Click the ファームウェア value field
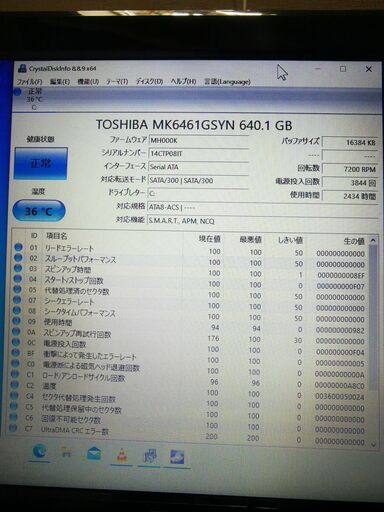Screen dimensions: 384x512 point(198,140)
